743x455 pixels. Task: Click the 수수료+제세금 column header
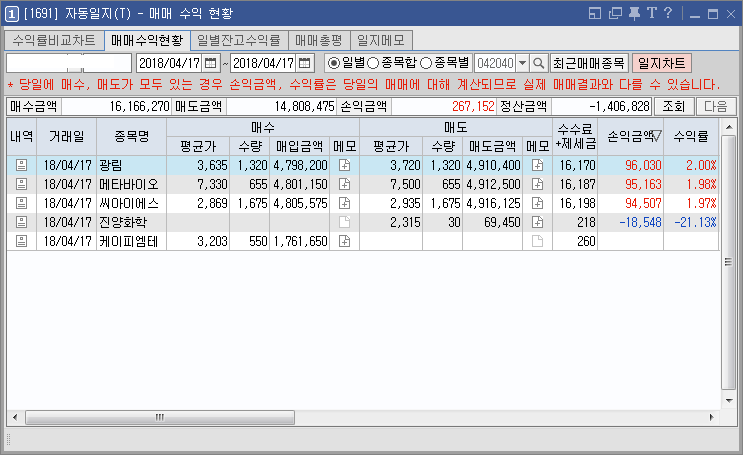(x=575, y=136)
